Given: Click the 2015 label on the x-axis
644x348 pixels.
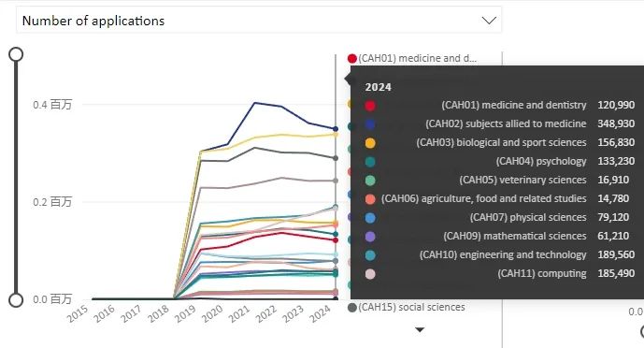Looking at the screenshot, I should pos(78,314).
